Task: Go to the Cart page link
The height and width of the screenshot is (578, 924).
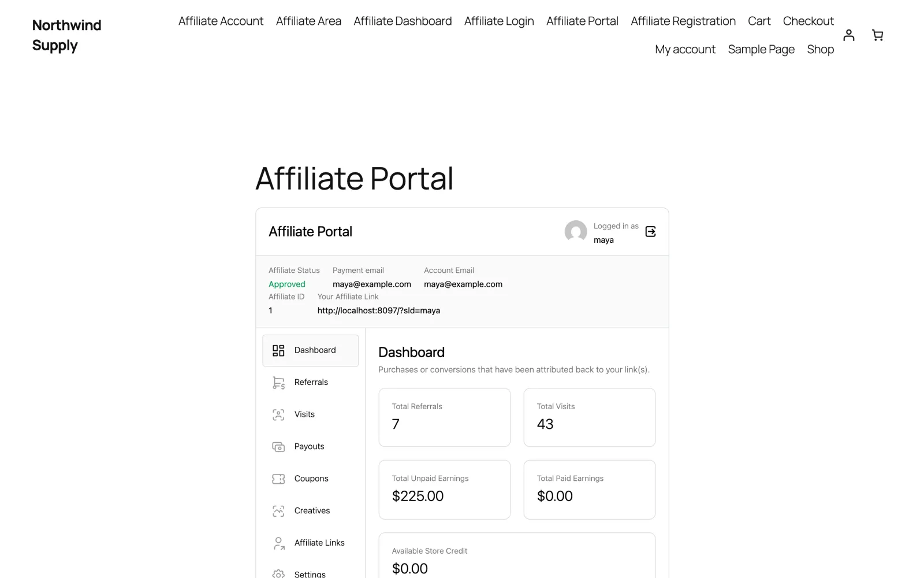Action: (x=759, y=21)
